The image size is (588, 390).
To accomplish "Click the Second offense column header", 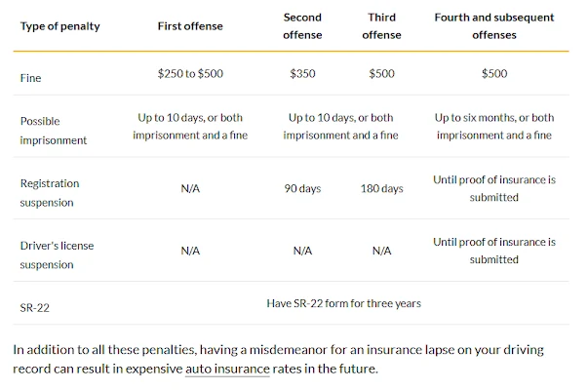I will click(302, 26).
